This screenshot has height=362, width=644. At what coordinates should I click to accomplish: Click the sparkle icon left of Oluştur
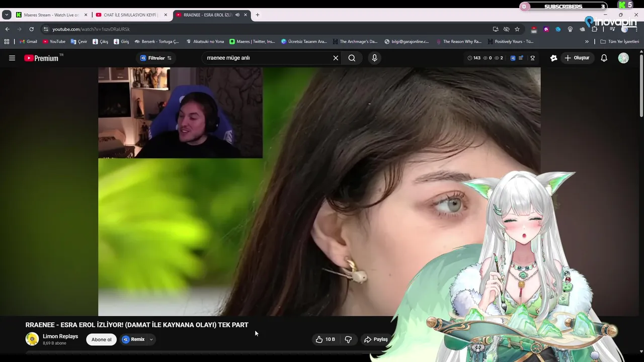pos(554,58)
